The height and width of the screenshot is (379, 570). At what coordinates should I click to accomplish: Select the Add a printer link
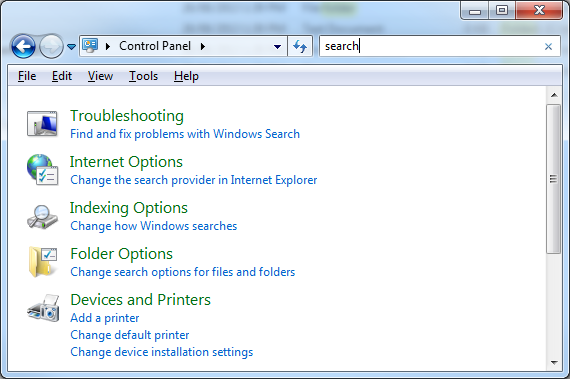click(105, 318)
